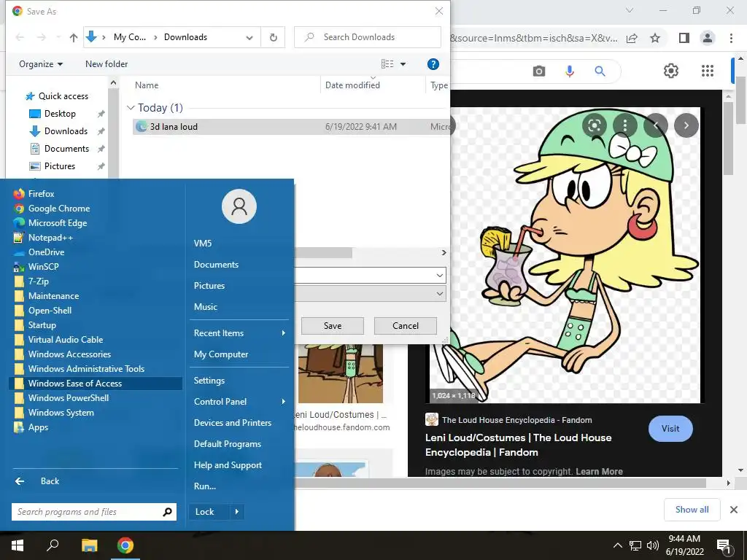This screenshot has height=560, width=747.
Task: Open File Explorer from the taskbar
Action: 89,545
